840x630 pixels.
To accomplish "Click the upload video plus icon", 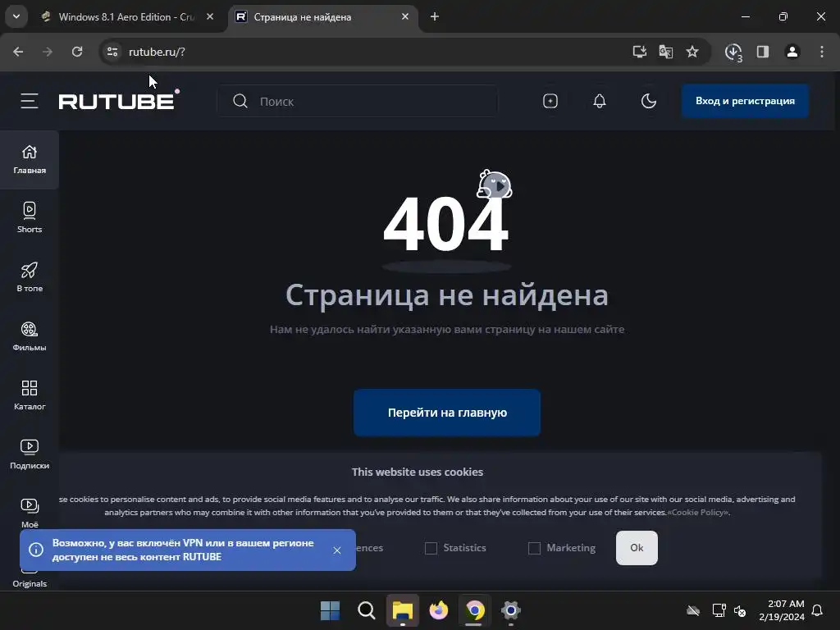I will (550, 101).
